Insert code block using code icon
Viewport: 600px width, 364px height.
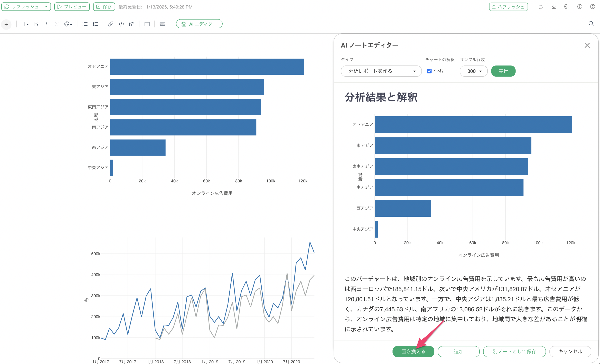[121, 24]
